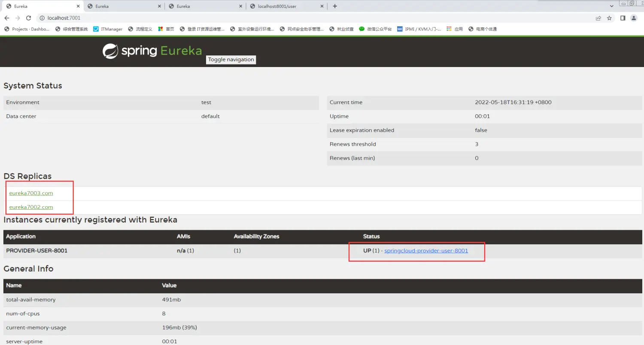Image resolution: width=644 pixels, height=345 pixels.
Task: Click the Environment value test
Action: click(206, 102)
